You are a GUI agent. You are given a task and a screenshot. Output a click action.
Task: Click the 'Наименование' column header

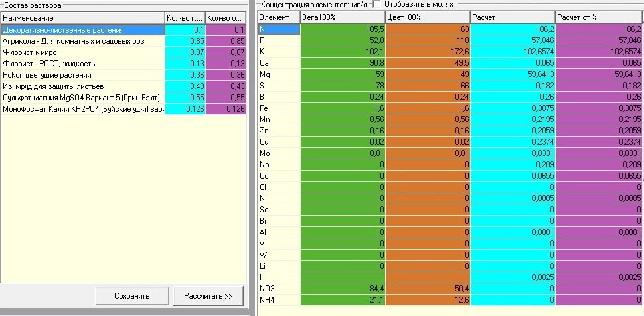point(83,18)
